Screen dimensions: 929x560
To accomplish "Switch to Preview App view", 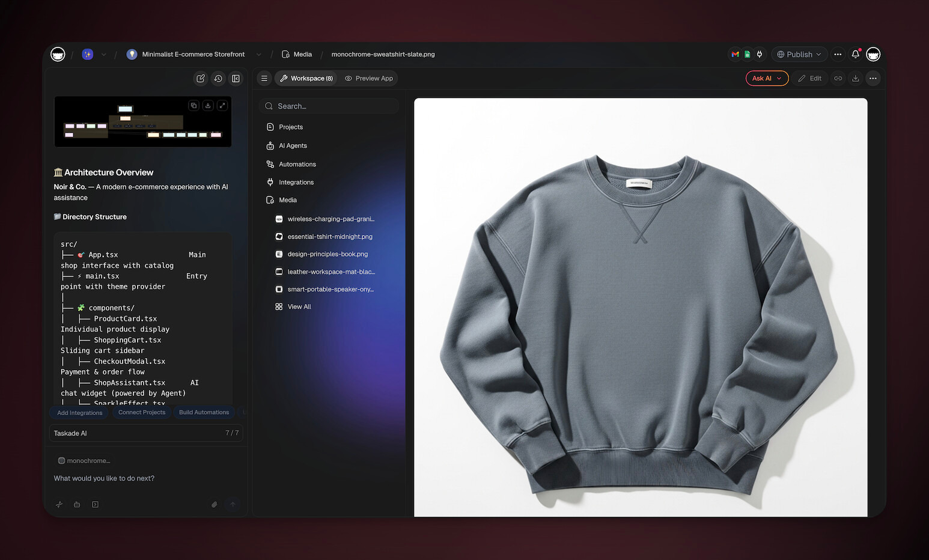I will click(368, 78).
